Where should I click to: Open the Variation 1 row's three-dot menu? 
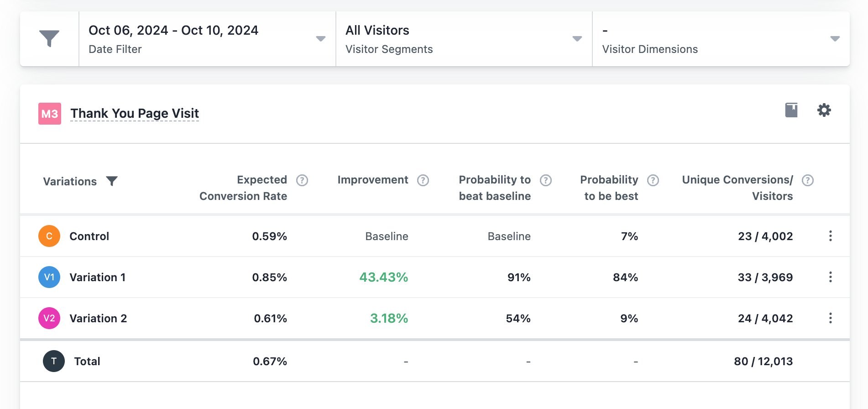tap(831, 277)
